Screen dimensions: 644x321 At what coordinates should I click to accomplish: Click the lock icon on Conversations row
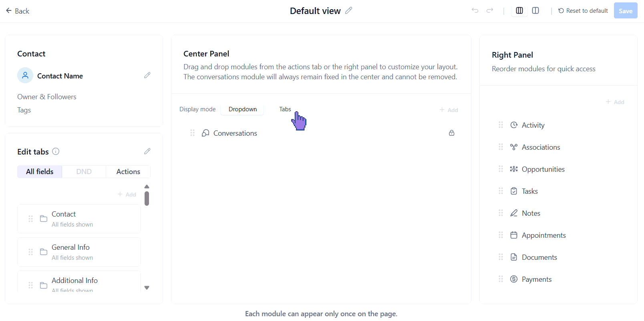click(x=451, y=133)
